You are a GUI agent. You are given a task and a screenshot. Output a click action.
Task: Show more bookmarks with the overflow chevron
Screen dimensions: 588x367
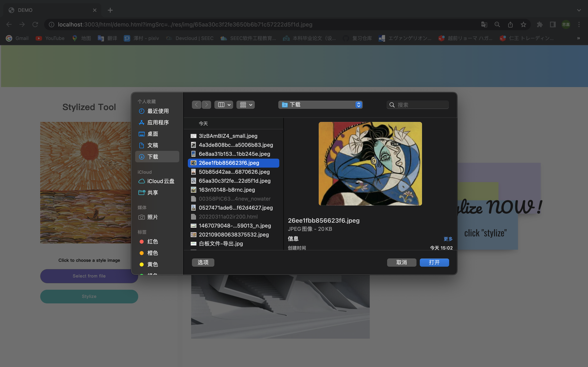(x=578, y=38)
